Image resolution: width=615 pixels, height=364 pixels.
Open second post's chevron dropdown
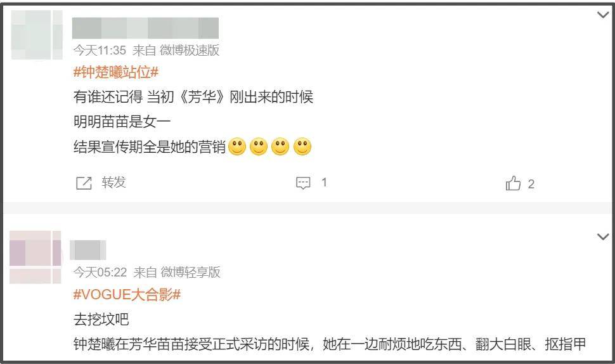coord(603,237)
